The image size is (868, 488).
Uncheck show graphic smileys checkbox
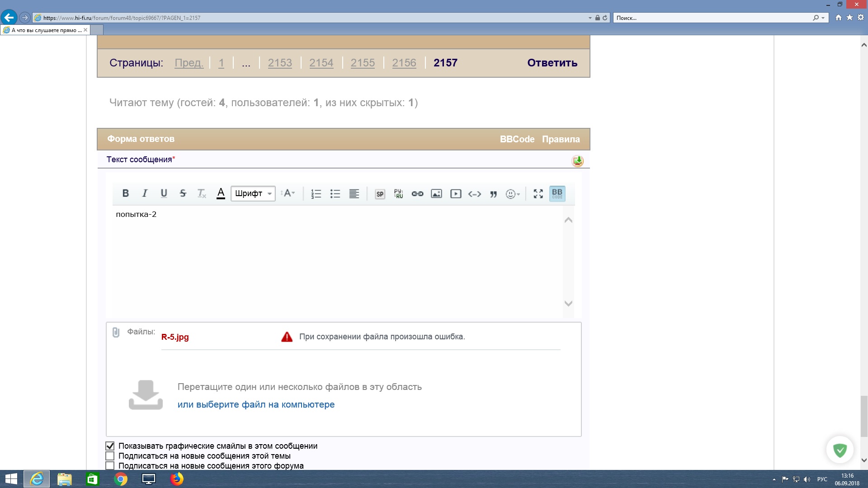110,446
